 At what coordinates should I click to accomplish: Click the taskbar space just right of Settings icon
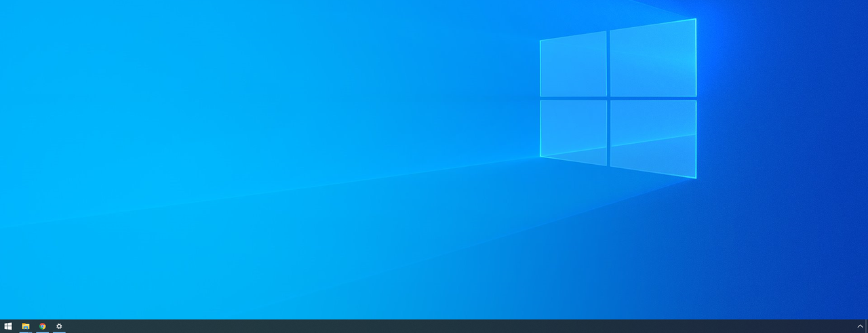[78, 326]
